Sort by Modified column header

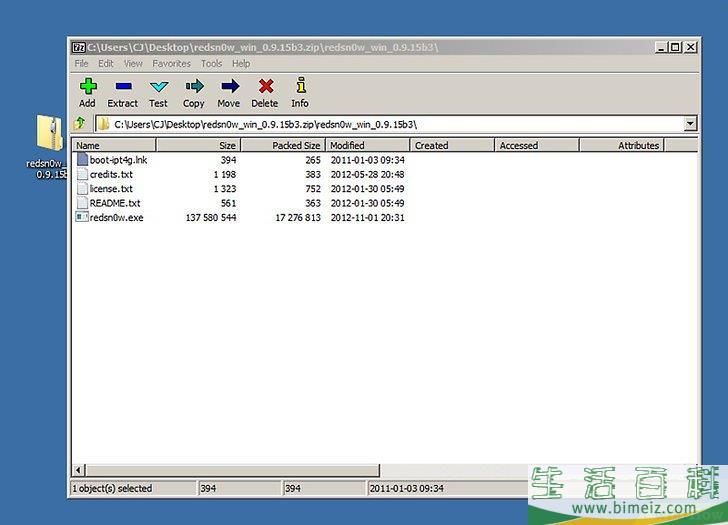367,145
